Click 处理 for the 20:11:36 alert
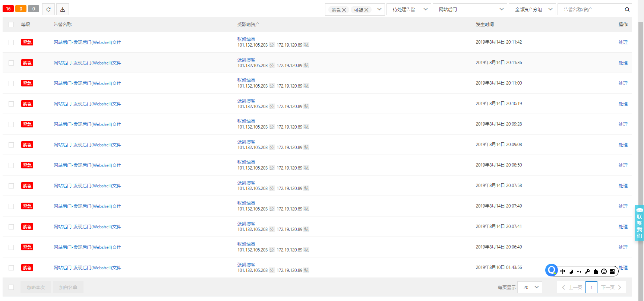The image size is (644, 301). coord(623,63)
